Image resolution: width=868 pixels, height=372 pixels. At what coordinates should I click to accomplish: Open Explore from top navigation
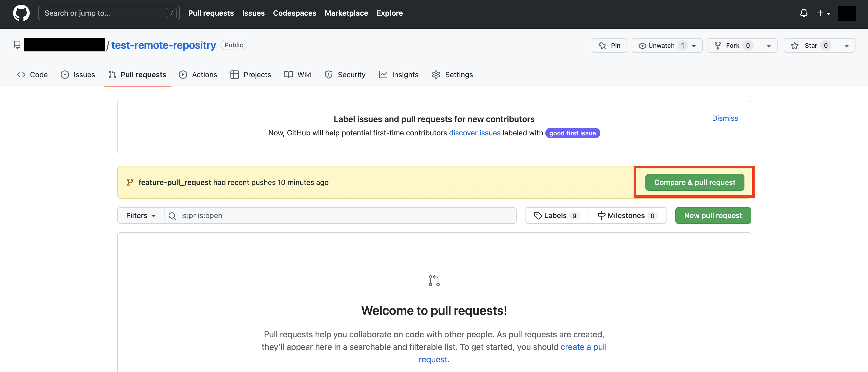[389, 13]
